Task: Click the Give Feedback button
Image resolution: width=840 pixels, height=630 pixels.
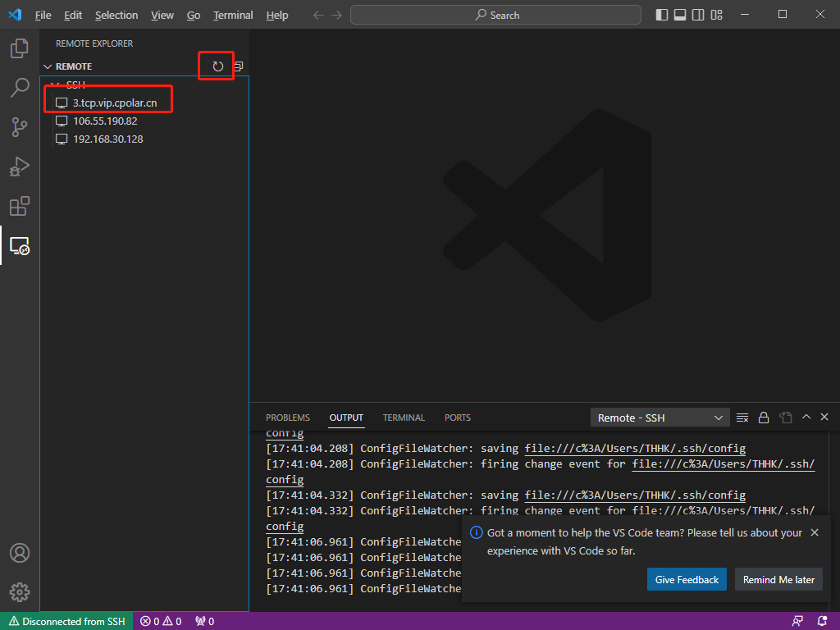Action: 687,579
